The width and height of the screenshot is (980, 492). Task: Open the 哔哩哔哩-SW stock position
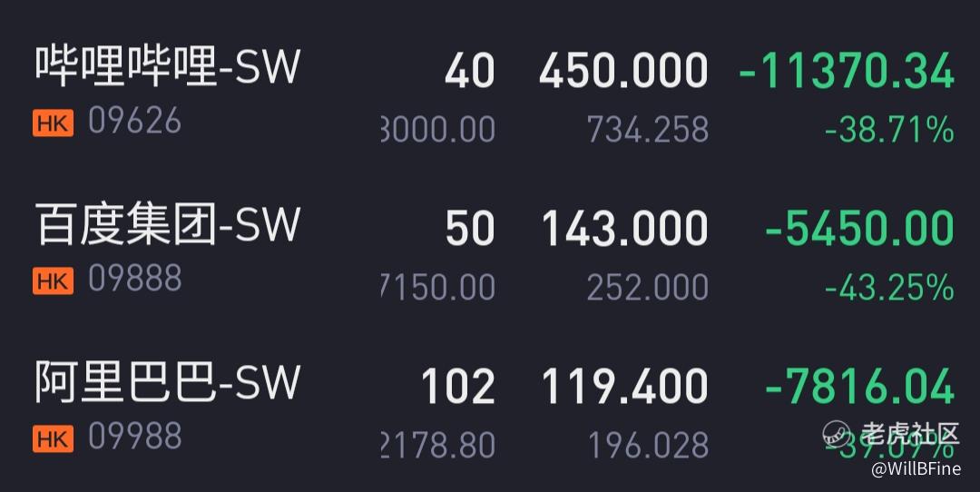(168, 68)
